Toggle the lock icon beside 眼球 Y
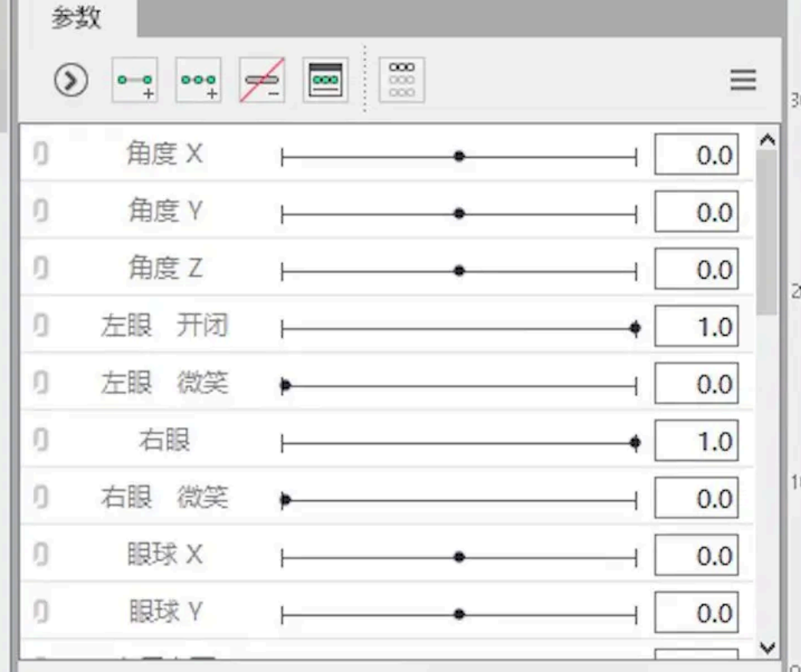 tap(41, 611)
